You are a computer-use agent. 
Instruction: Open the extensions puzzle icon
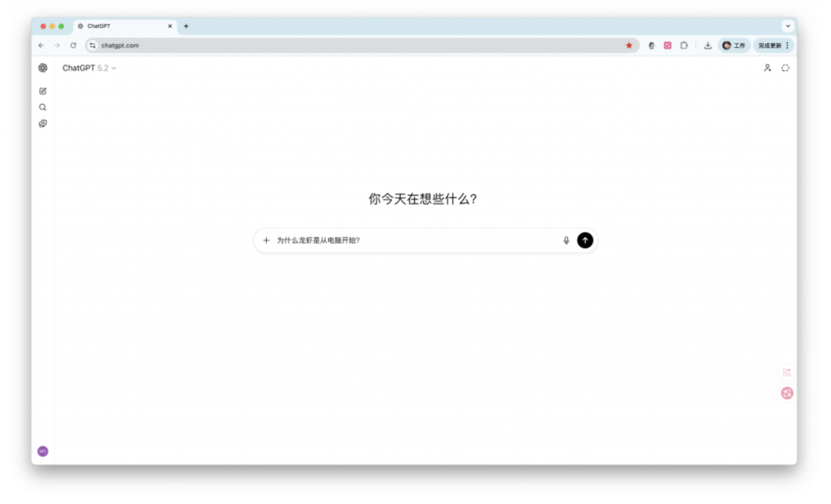[x=684, y=45]
